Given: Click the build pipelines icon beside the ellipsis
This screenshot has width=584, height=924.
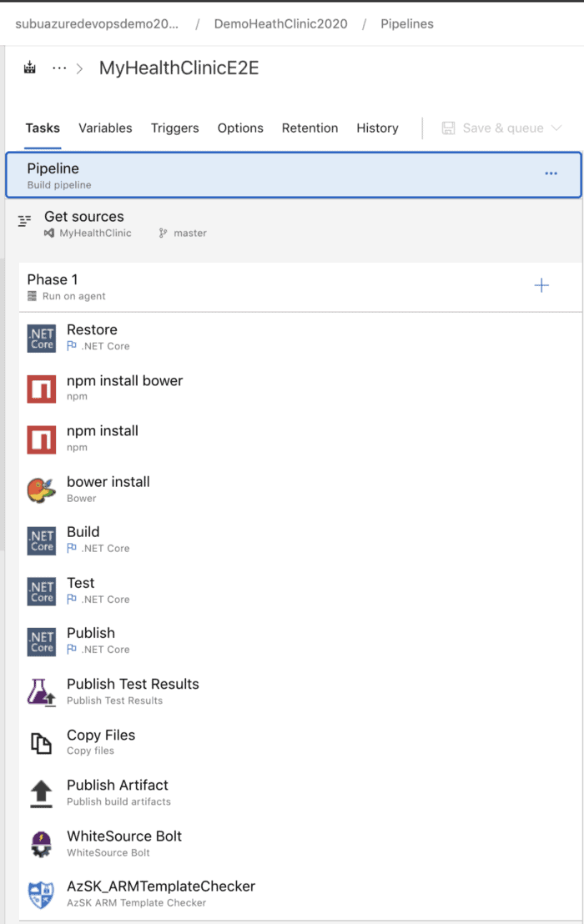Looking at the screenshot, I should 29,68.
